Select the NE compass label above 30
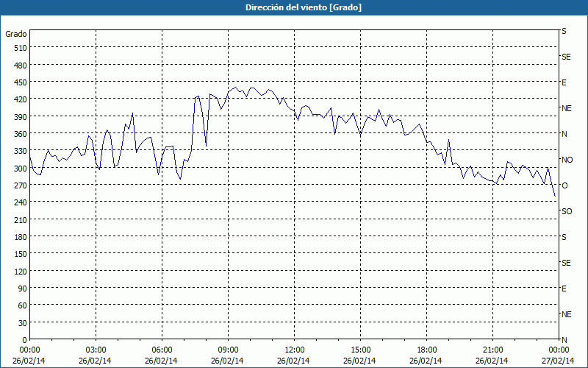Image resolution: width=588 pixels, height=368 pixels. (x=566, y=314)
